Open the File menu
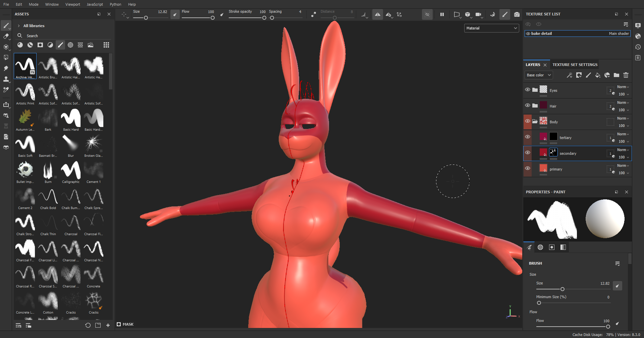Screen dimensions: 644x338 pyautogui.click(x=6, y=4)
